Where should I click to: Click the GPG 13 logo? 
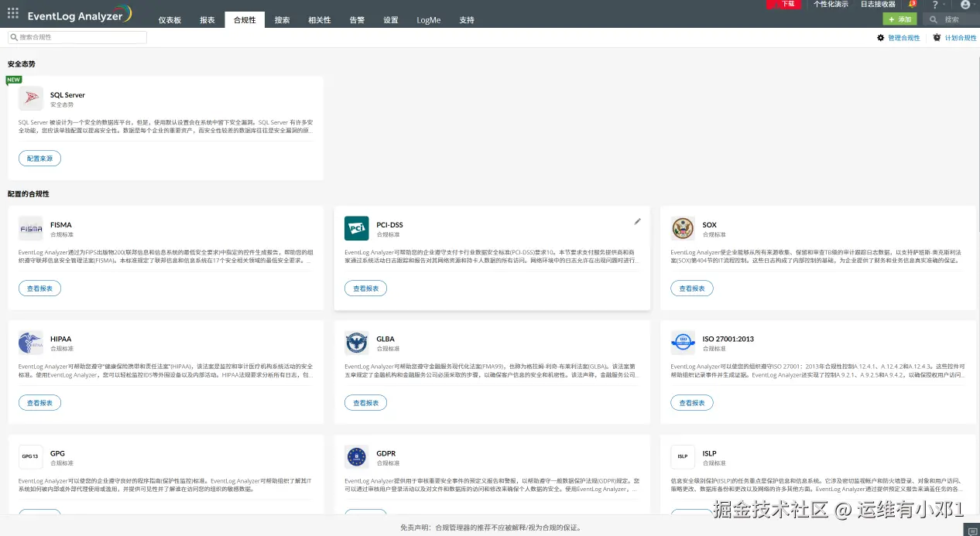31,456
